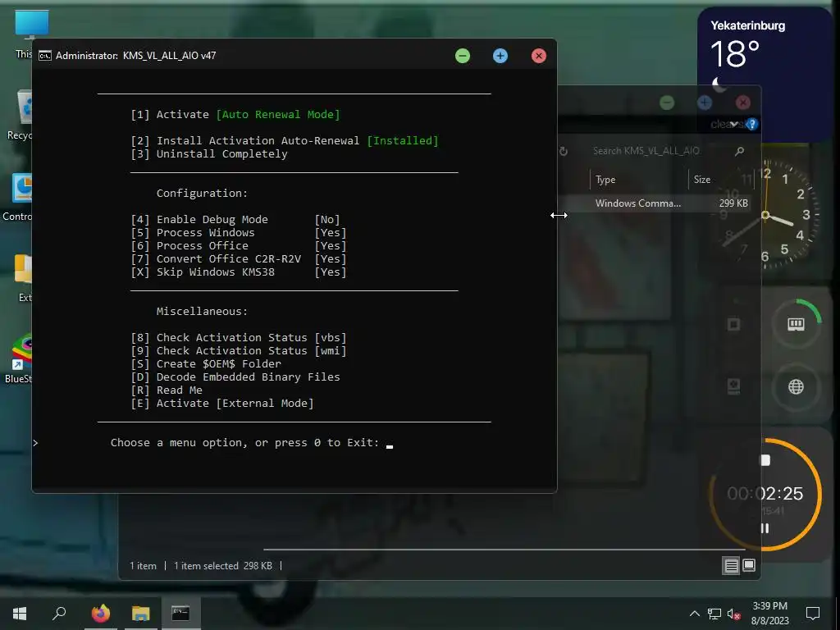Image resolution: width=840 pixels, height=630 pixels.
Task: Click the Explorer horizontal scrollbar
Action: pos(504,550)
